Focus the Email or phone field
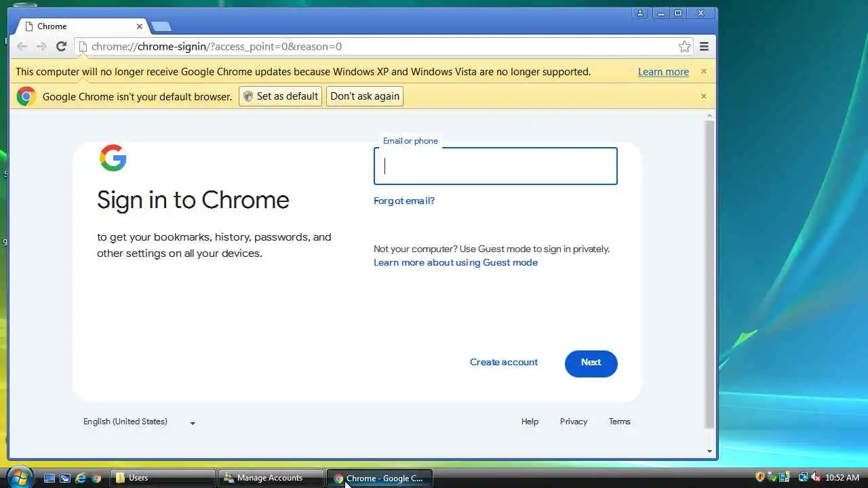The height and width of the screenshot is (488, 868). (496, 166)
